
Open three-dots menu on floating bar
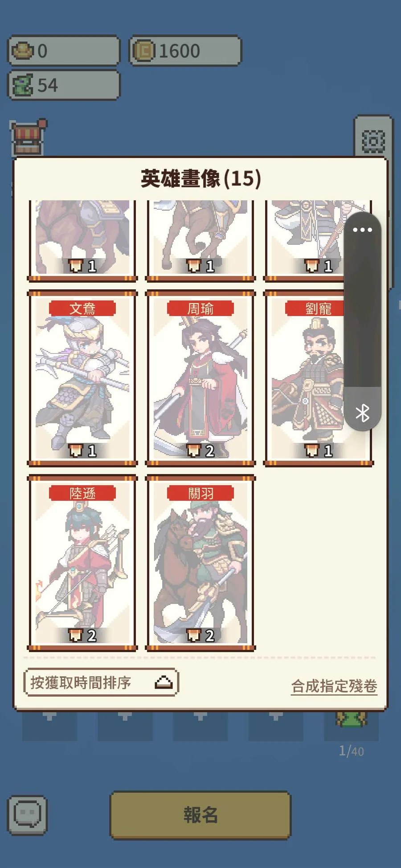[x=362, y=230]
